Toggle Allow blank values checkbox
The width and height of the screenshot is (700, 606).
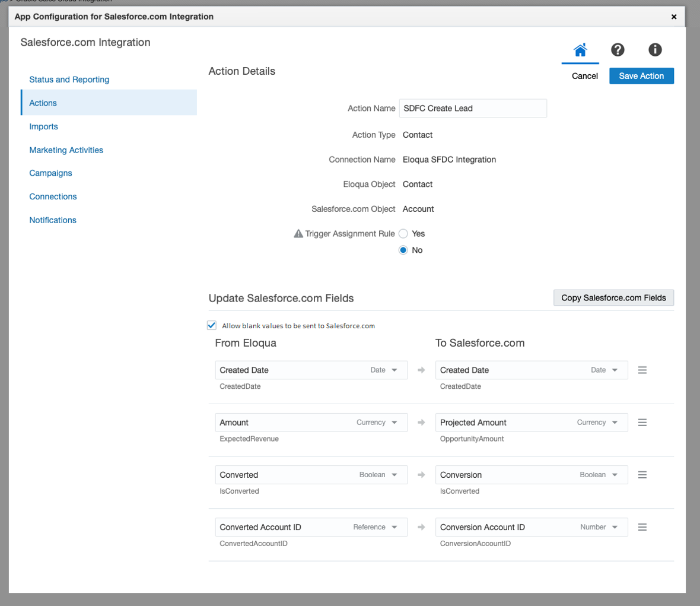(212, 325)
